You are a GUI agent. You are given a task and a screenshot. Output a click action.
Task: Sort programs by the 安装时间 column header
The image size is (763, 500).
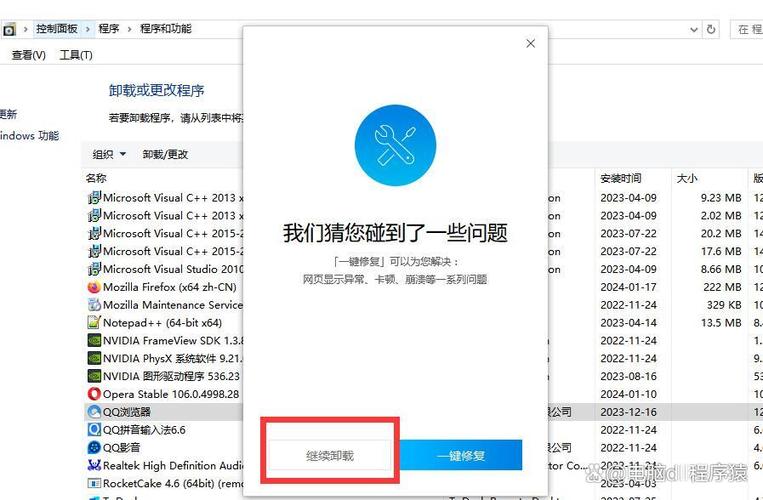(x=620, y=179)
